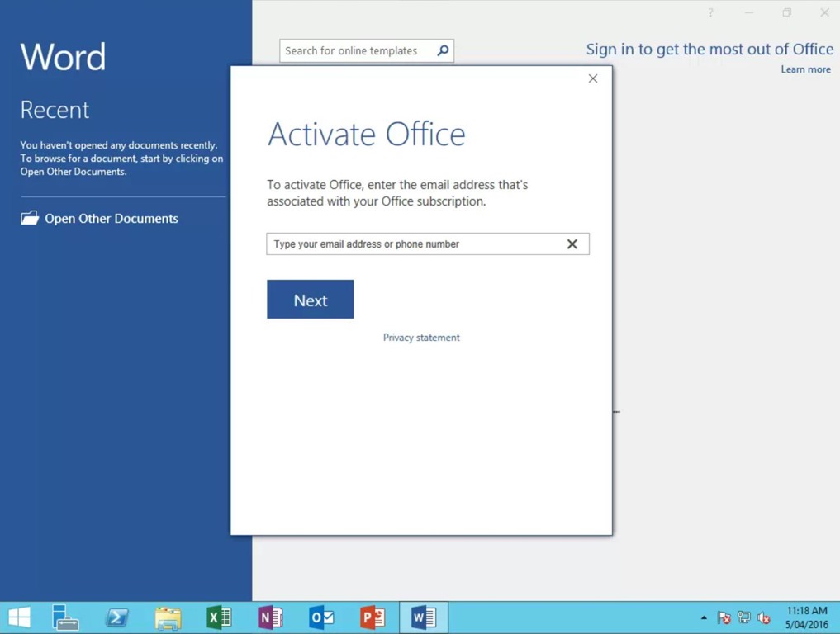The height and width of the screenshot is (634, 840).
Task: Open the Start menu
Action: coord(17,617)
